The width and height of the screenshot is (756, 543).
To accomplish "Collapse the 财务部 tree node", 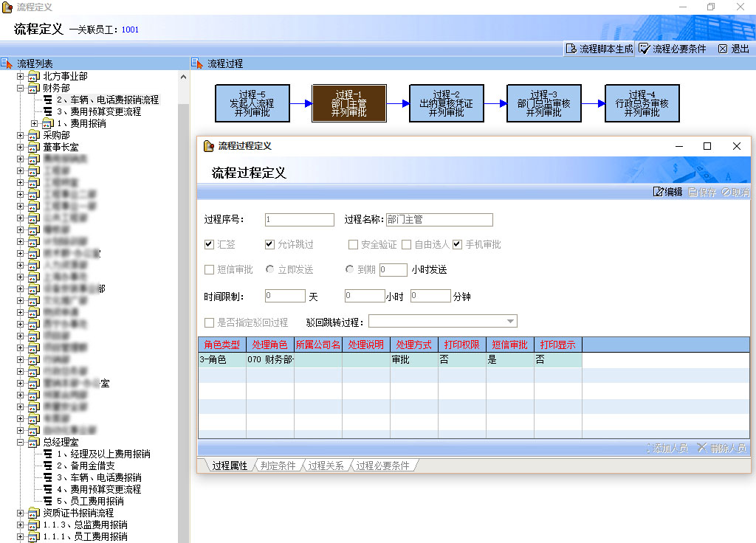I will 21,88.
